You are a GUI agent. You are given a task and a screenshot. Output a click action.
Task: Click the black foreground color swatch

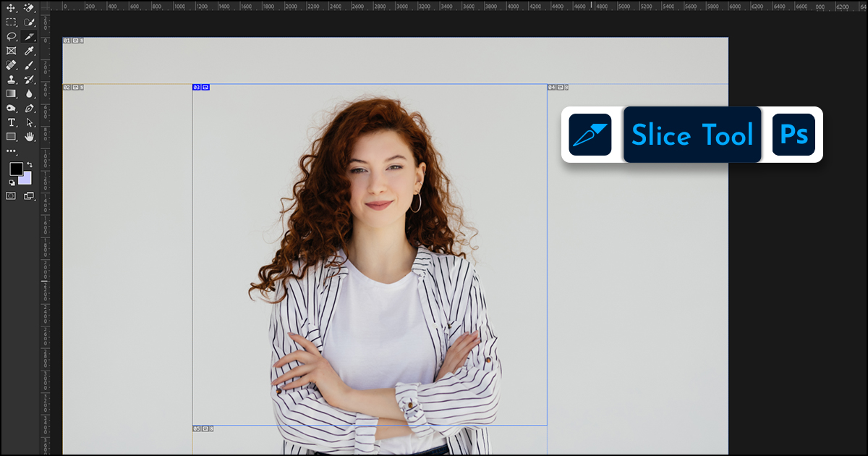tap(15, 169)
